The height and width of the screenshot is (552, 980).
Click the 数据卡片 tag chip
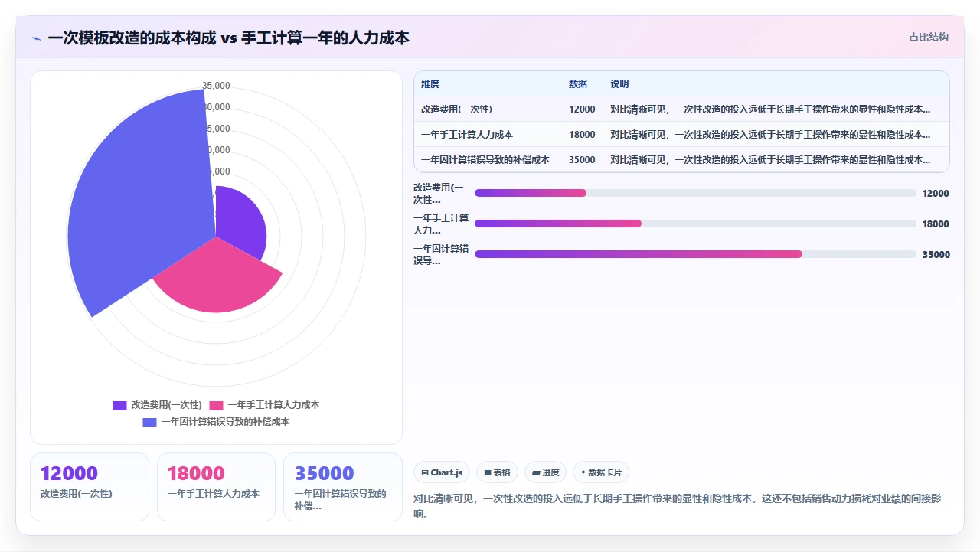pos(601,472)
